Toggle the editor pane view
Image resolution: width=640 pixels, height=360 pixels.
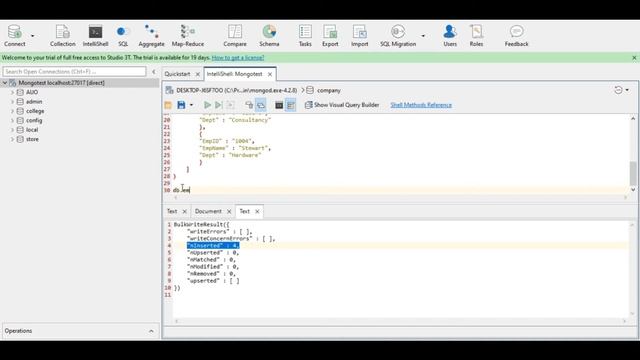291,105
